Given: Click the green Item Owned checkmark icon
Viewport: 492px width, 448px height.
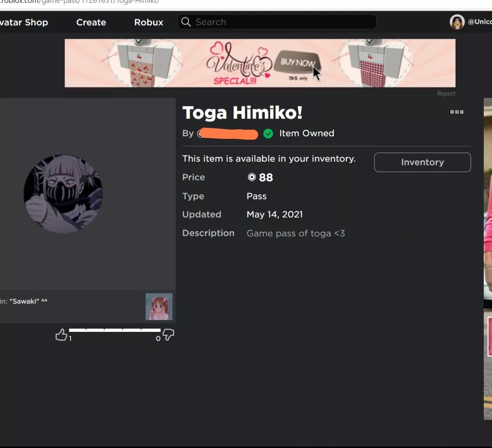Looking at the screenshot, I should pos(268,133).
